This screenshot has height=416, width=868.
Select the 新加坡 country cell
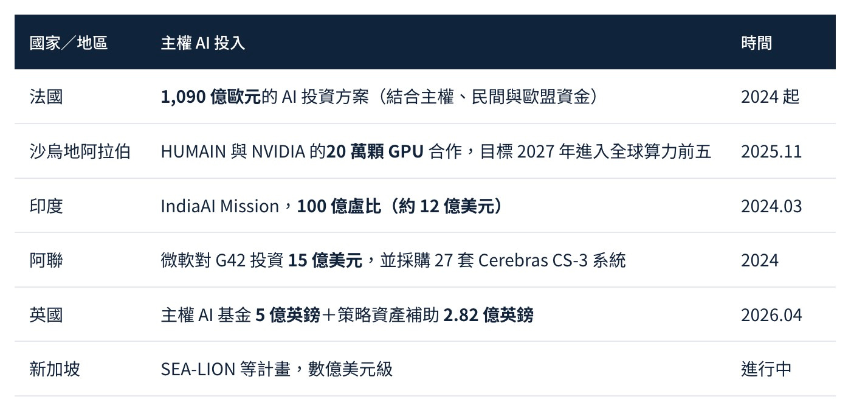(55, 369)
